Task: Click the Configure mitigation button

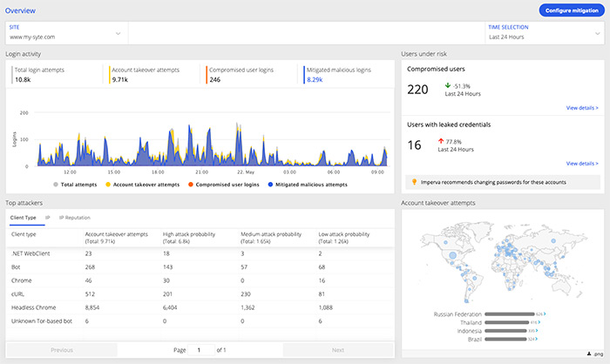Action: 571,10
